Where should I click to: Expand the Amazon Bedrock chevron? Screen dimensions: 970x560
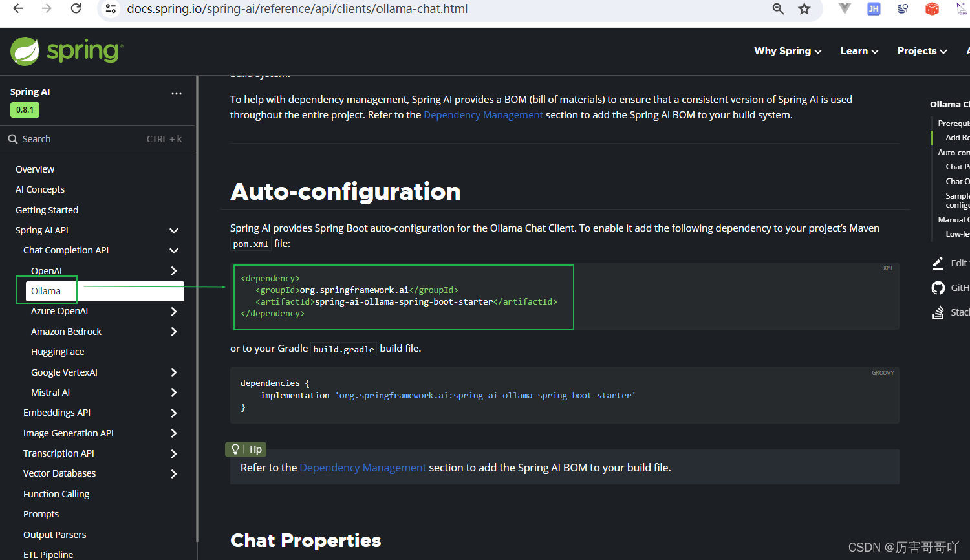pos(174,332)
